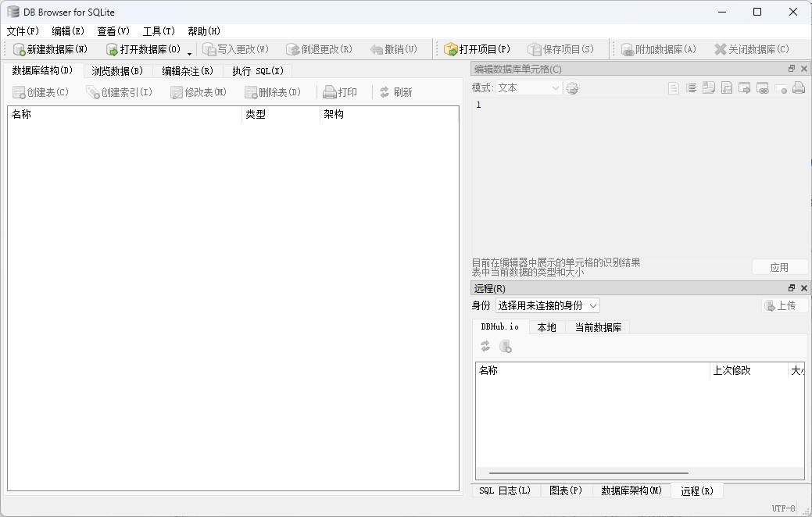Click the 刷新 refresh button
The height and width of the screenshot is (517, 812).
click(x=396, y=92)
